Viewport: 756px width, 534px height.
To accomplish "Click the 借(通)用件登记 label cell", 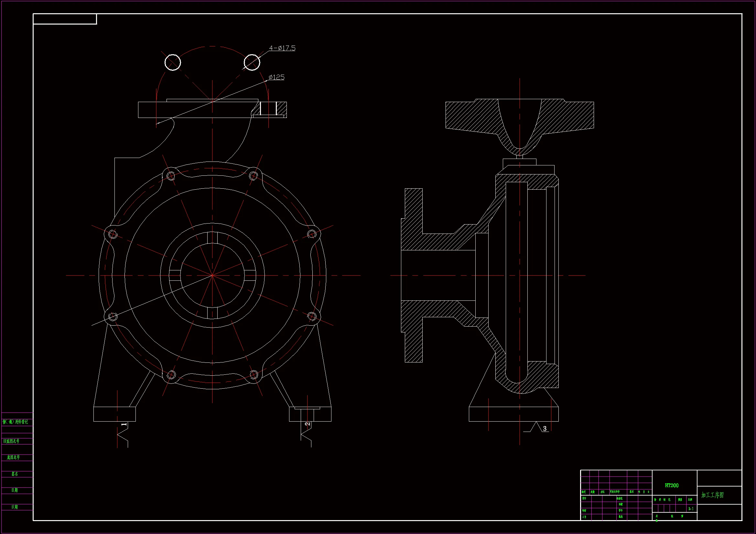I will pyautogui.click(x=16, y=422).
